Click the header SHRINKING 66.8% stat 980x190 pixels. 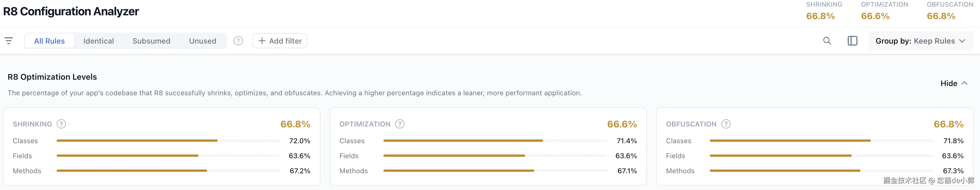(824, 11)
